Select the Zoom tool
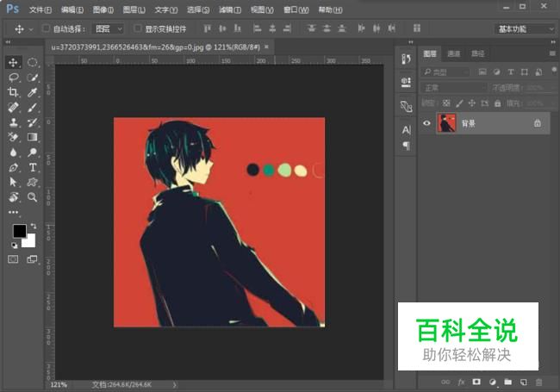The width and height of the screenshot is (560, 392). pyautogui.click(x=33, y=197)
